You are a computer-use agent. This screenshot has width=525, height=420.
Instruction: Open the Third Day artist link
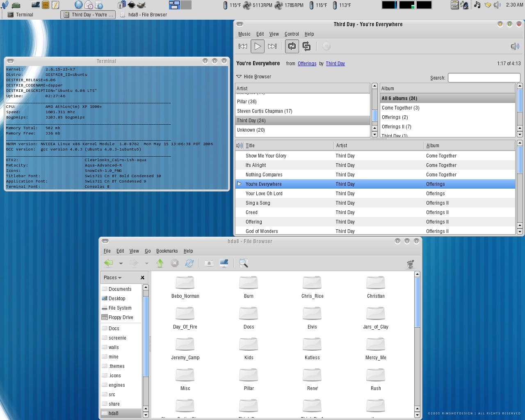click(335, 64)
